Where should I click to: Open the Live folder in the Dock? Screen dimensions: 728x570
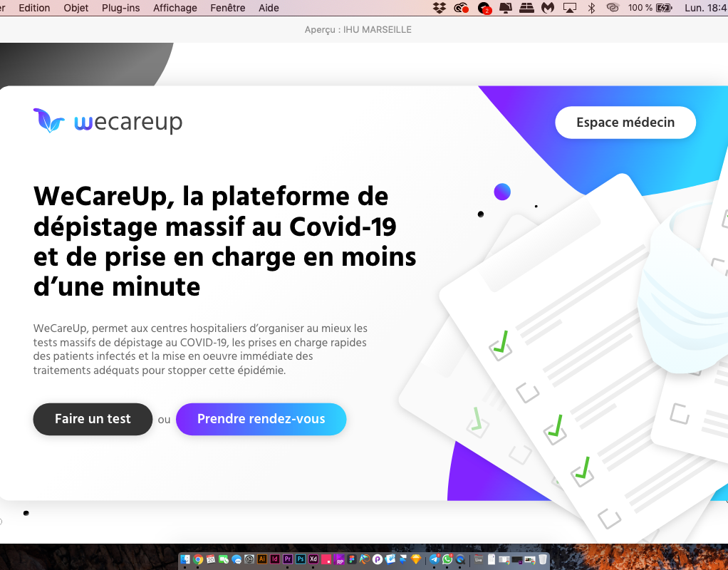[x=478, y=559]
